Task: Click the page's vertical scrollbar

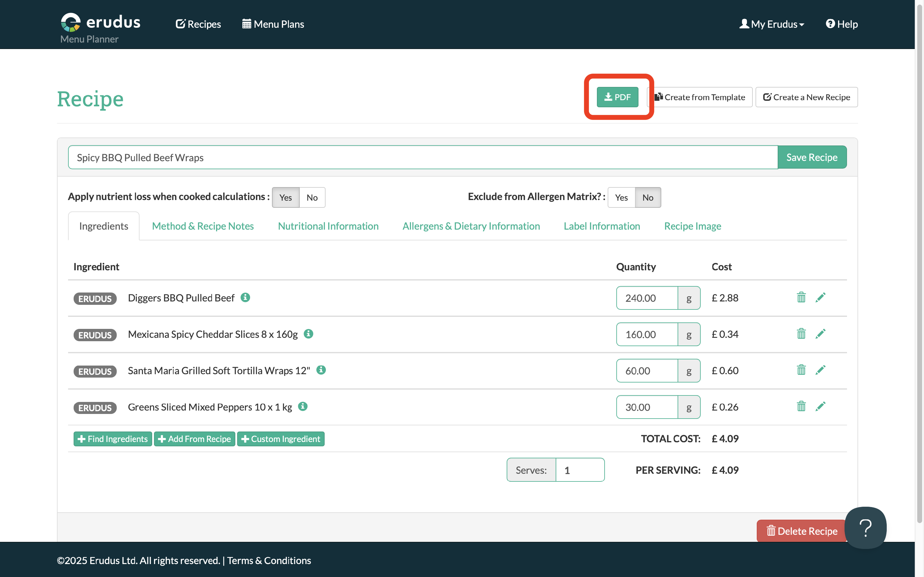Action: (919, 267)
